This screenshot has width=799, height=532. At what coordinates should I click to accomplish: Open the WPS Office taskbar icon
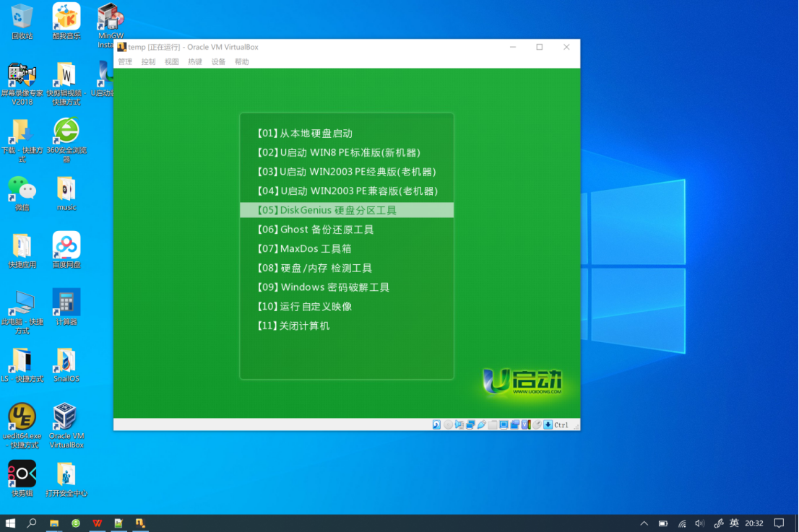pyautogui.click(x=98, y=523)
